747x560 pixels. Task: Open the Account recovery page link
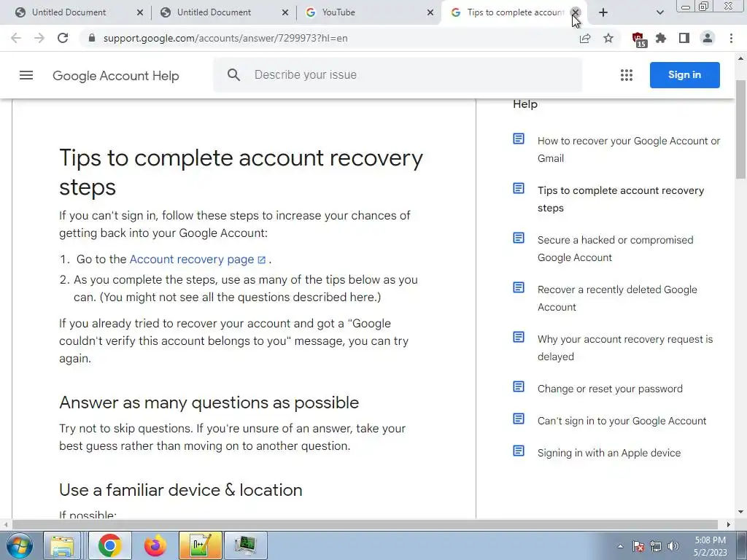coord(197,259)
